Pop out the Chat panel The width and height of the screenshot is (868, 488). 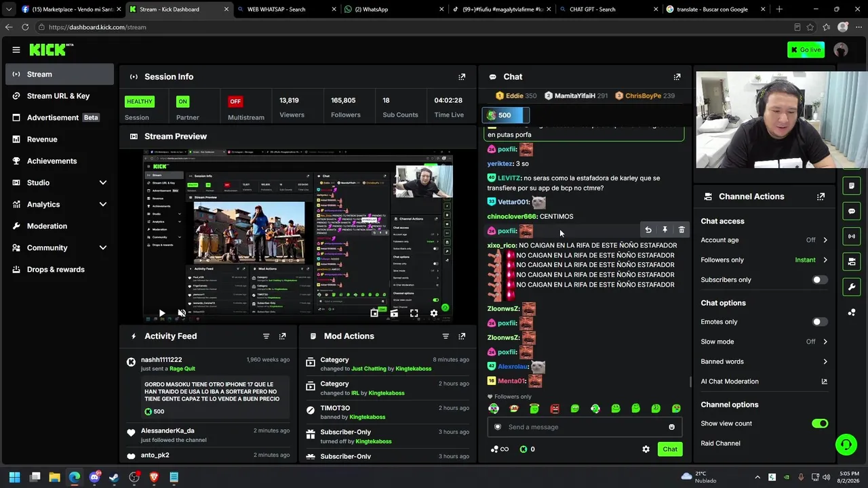click(677, 77)
